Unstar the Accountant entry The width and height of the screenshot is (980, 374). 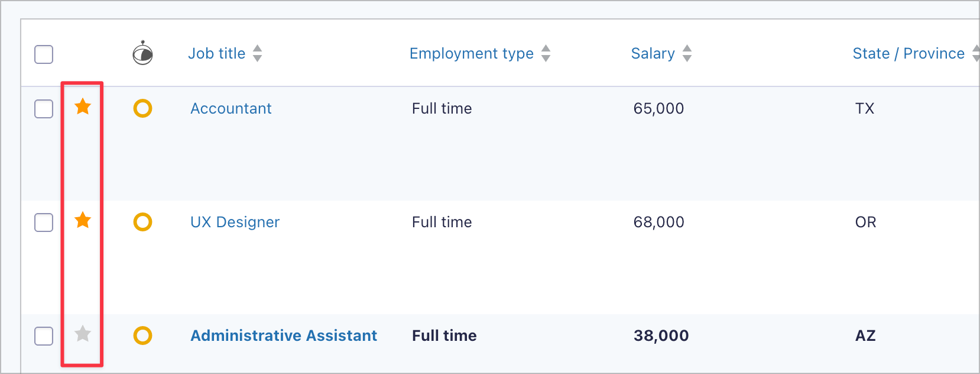pos(83,107)
